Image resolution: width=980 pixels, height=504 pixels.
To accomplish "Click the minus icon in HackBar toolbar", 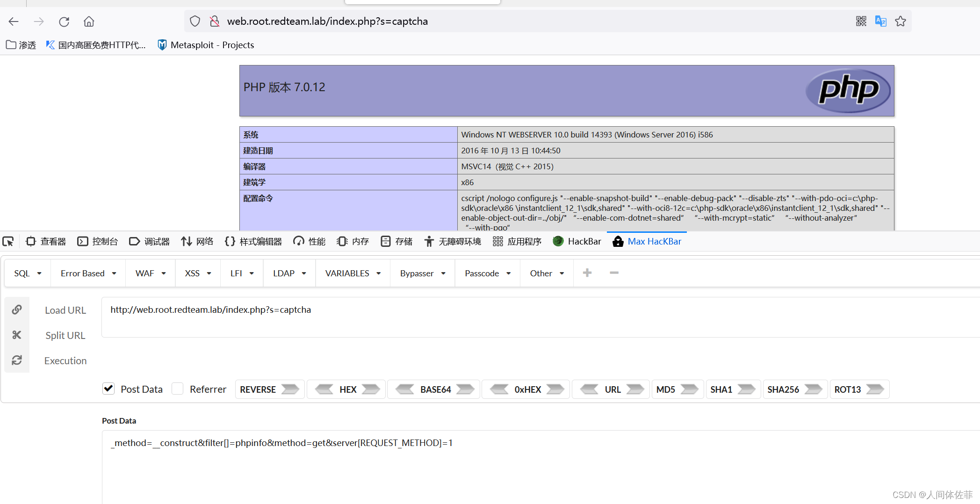I will (614, 273).
